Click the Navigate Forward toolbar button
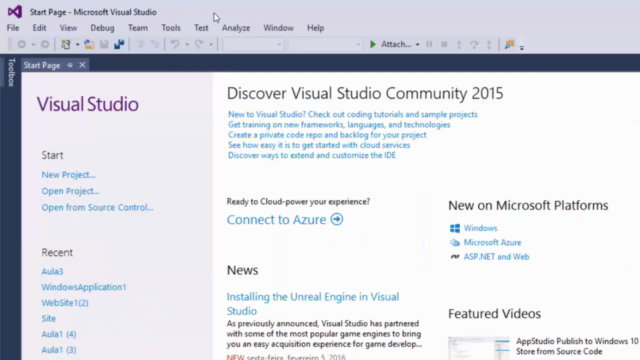Image resolution: width=640 pixels, height=360 pixels. 45,44
